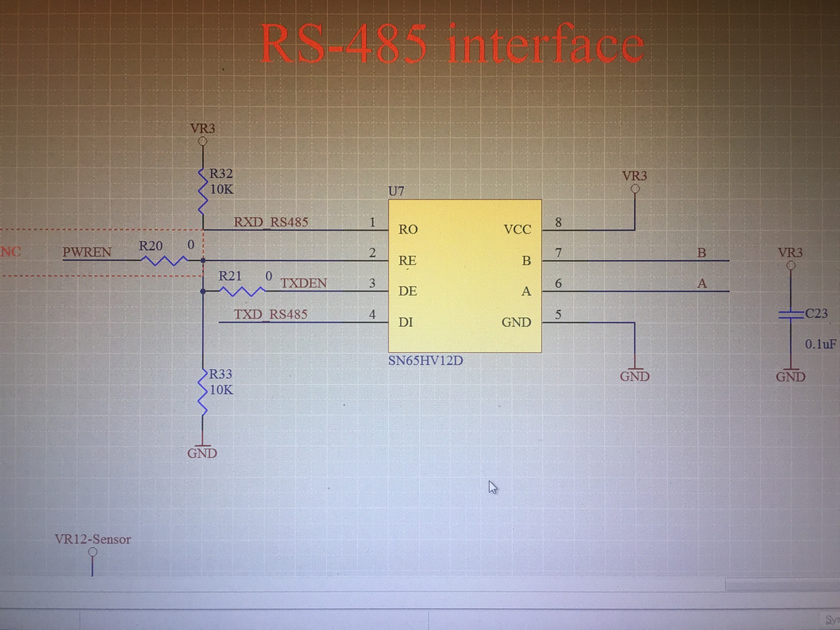
Task: Click the R20 zero-ohm resistor symbol
Action: click(163, 261)
